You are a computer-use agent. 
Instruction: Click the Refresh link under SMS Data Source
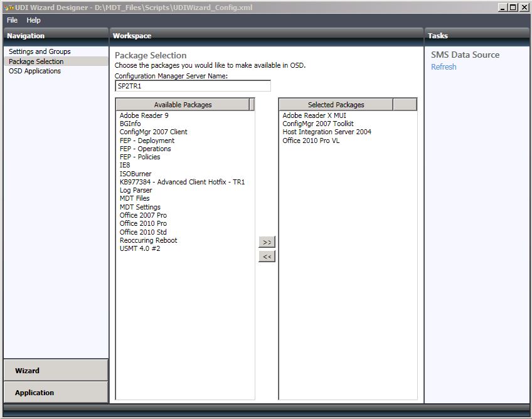(444, 67)
